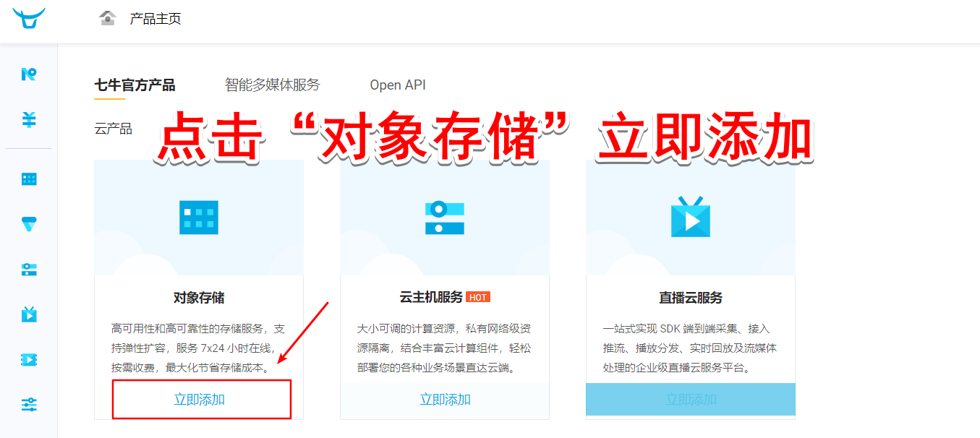Switch to the 智能多媒体服务 tab
Screen dimensions: 980x438
tap(273, 85)
